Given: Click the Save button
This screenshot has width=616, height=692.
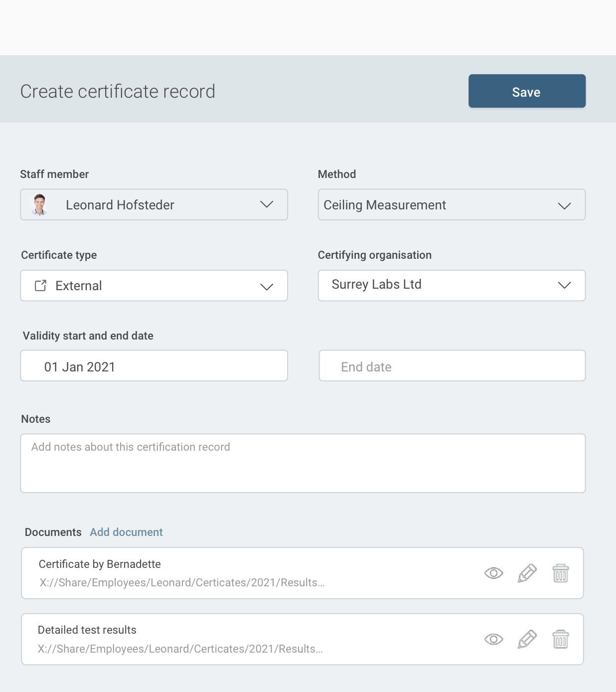Looking at the screenshot, I should click(x=527, y=91).
